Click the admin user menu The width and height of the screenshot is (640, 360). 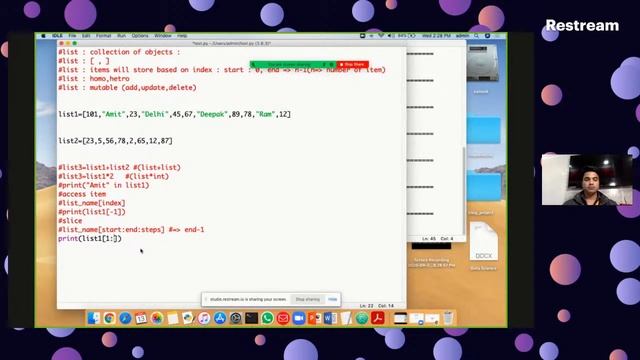click(x=462, y=36)
